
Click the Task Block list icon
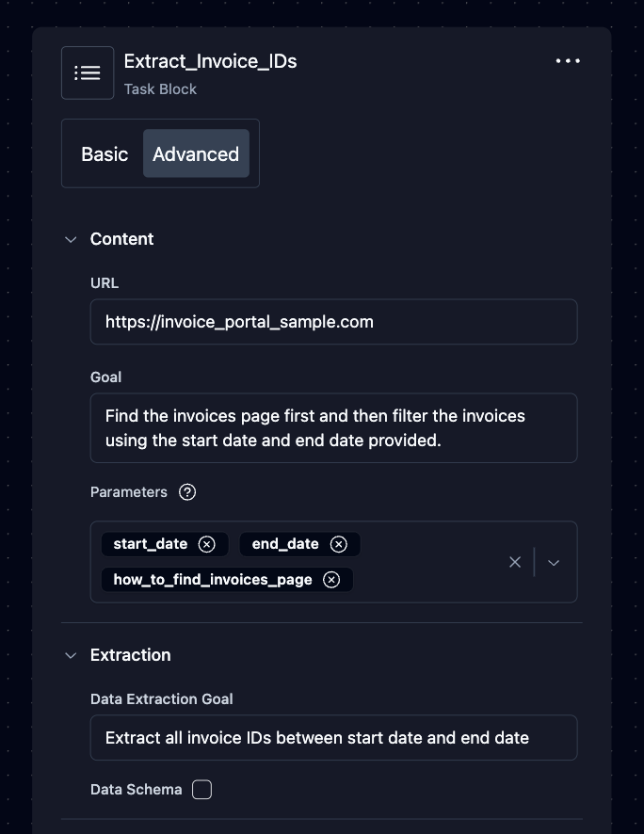pos(88,72)
